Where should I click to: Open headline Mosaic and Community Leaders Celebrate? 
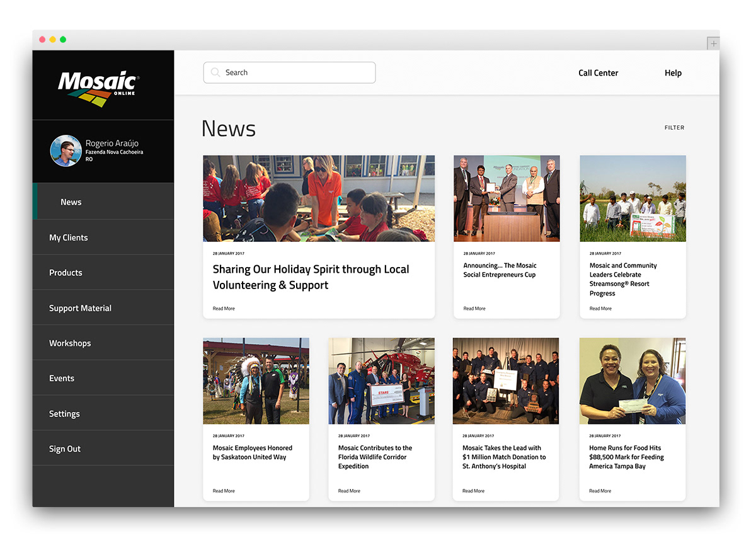pyautogui.click(x=623, y=279)
